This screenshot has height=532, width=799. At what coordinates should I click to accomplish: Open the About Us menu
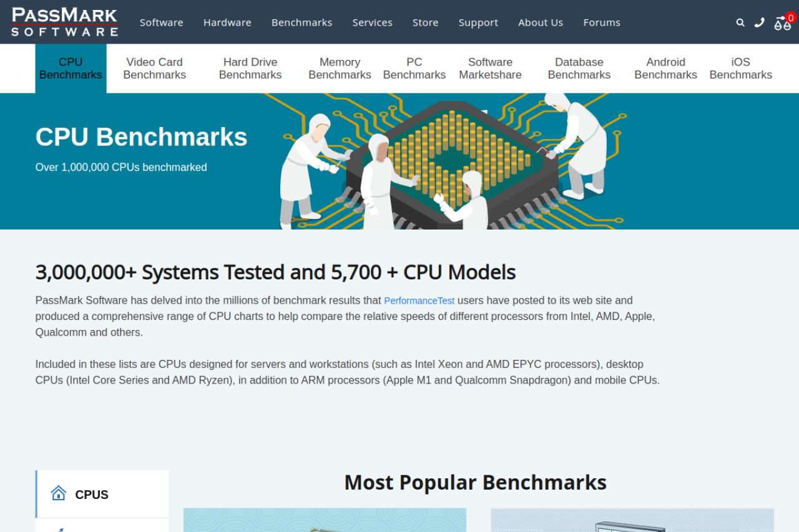541,22
